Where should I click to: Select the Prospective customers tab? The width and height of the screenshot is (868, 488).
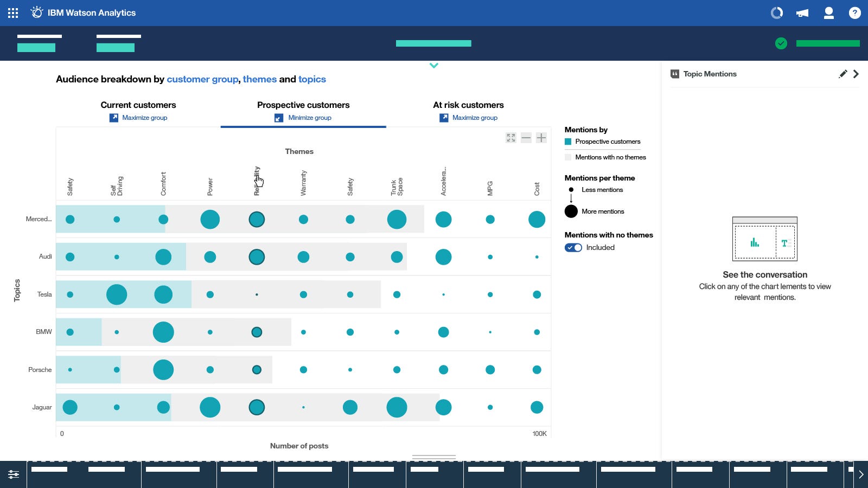point(303,105)
